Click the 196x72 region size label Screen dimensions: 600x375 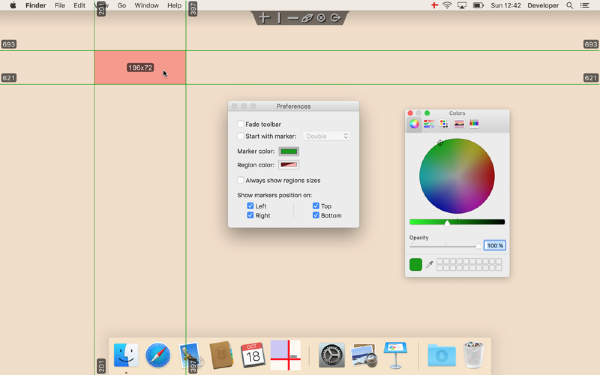coord(140,68)
